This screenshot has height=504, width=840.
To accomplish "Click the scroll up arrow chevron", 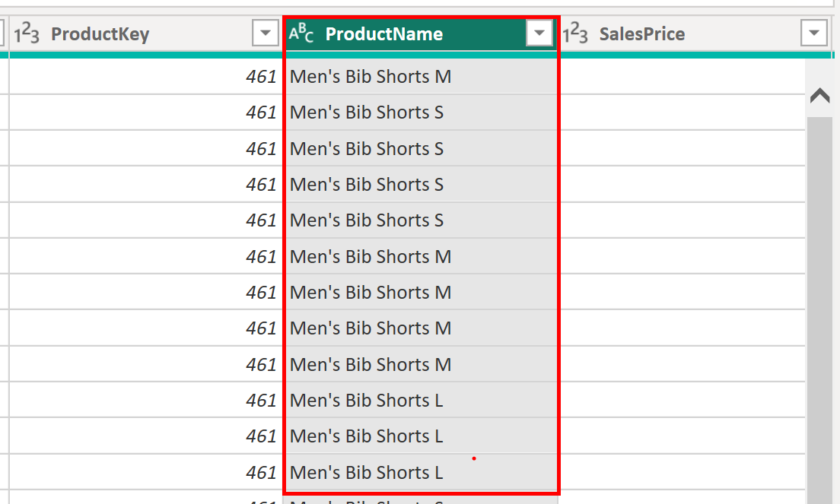I will click(820, 96).
